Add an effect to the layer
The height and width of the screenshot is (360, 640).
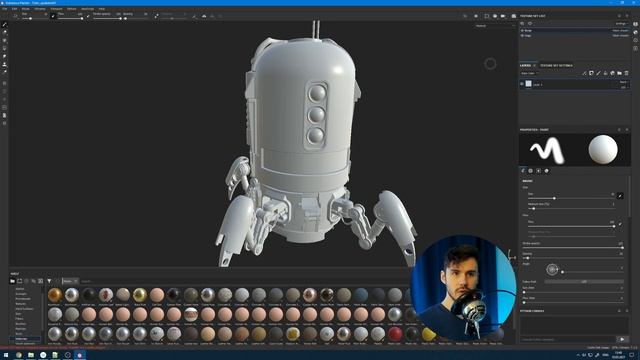[x=584, y=73]
